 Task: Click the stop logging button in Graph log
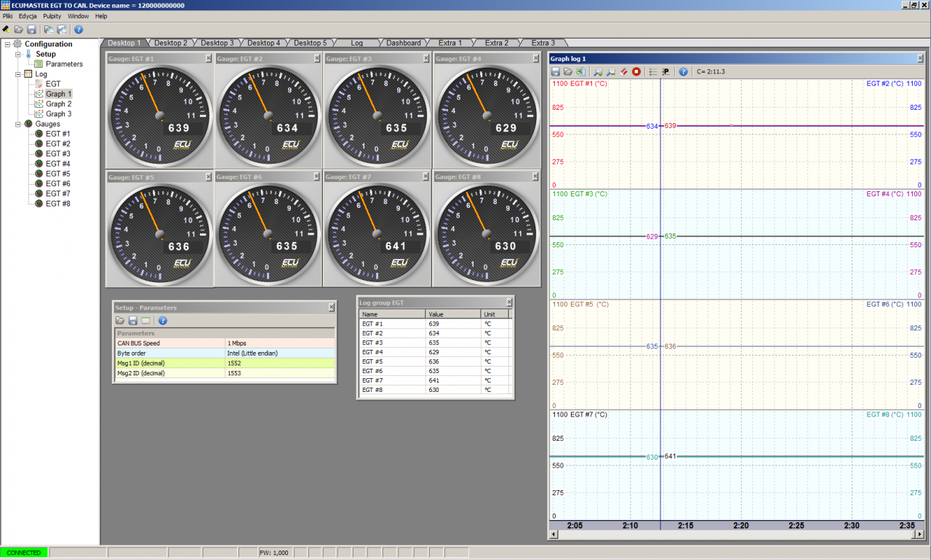point(636,71)
